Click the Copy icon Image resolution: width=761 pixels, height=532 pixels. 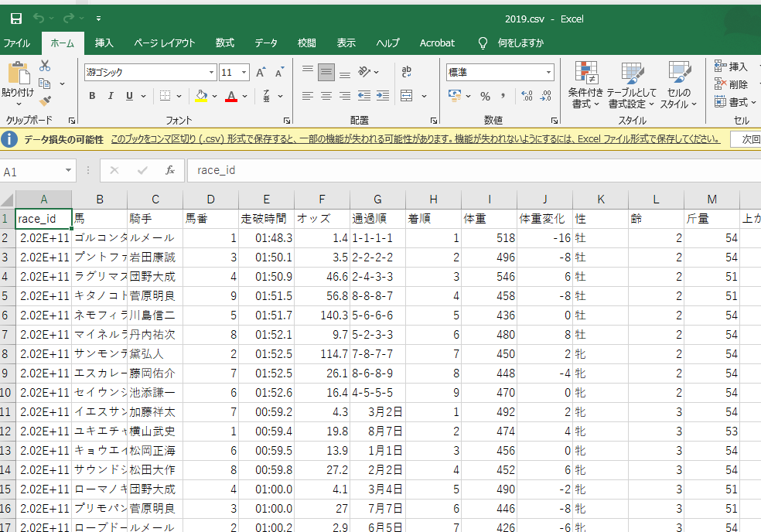click(45, 84)
